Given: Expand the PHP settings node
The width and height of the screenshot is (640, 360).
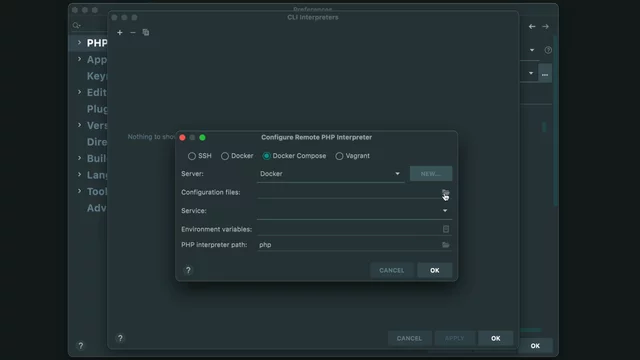Looking at the screenshot, I should tap(79, 42).
